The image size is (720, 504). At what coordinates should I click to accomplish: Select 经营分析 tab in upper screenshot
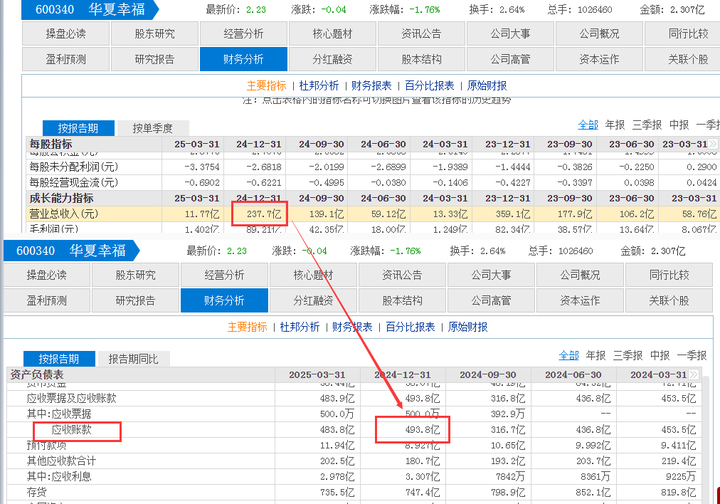tap(243, 34)
